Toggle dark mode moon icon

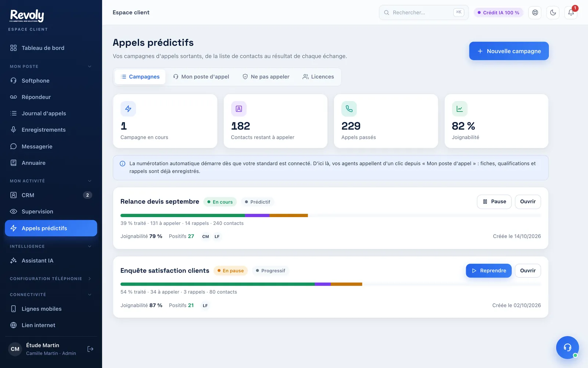553,13
